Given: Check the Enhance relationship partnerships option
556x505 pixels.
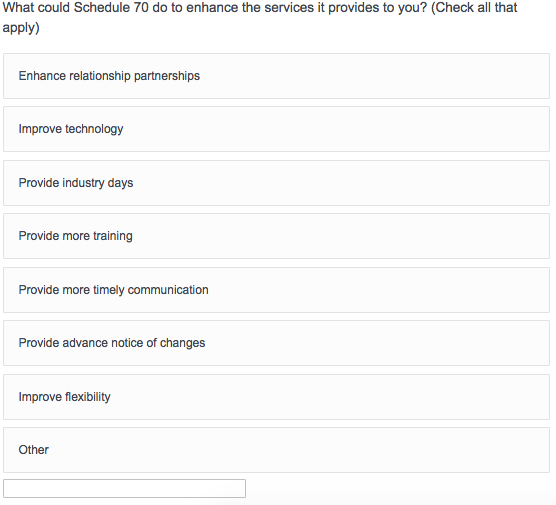Looking at the screenshot, I should (276, 76).
